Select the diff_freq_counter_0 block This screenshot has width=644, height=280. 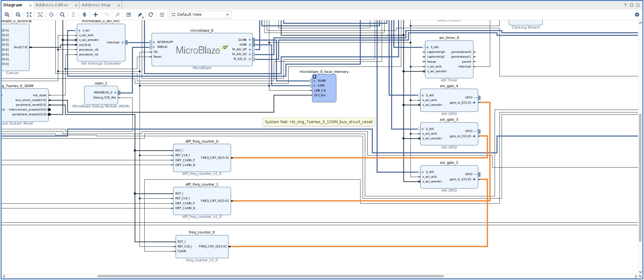(202, 158)
